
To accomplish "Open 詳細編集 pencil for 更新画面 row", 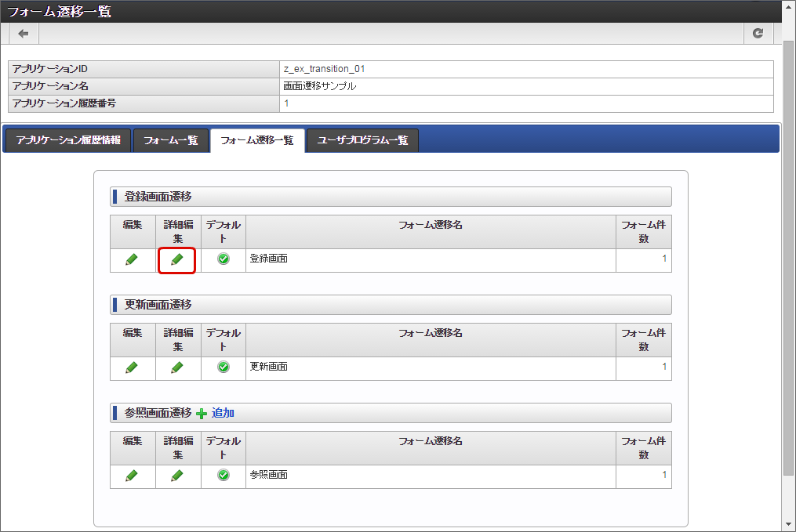I will click(176, 367).
